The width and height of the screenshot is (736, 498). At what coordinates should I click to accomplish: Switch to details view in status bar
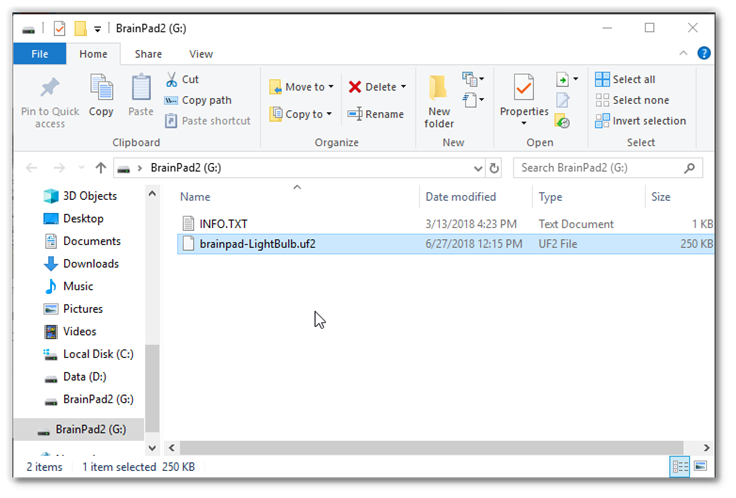[x=680, y=466]
